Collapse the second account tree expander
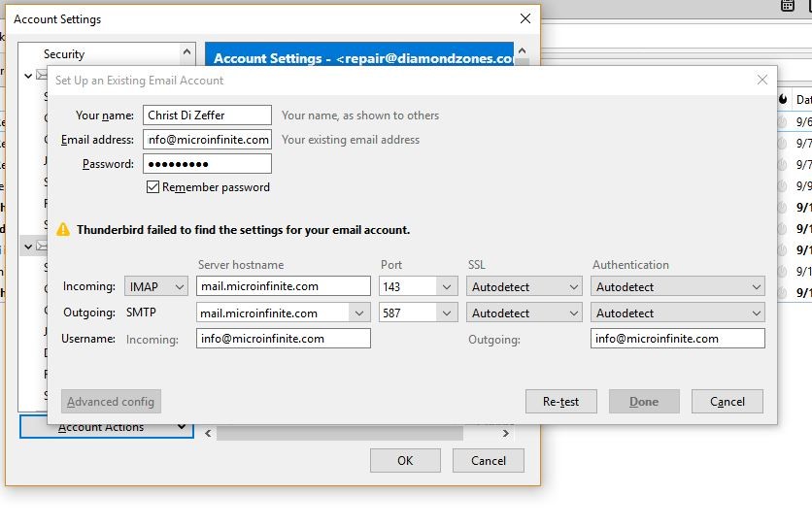812x527 pixels. pos(28,247)
